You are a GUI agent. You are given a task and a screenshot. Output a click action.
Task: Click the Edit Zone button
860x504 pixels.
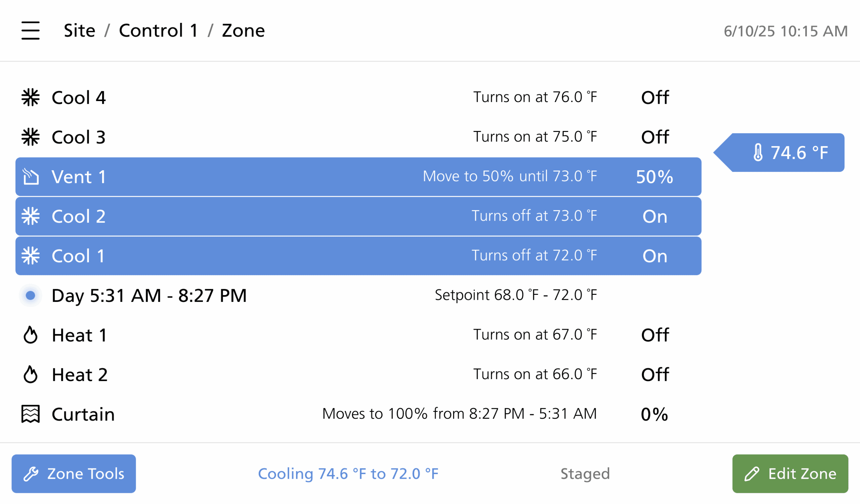pyautogui.click(x=790, y=473)
